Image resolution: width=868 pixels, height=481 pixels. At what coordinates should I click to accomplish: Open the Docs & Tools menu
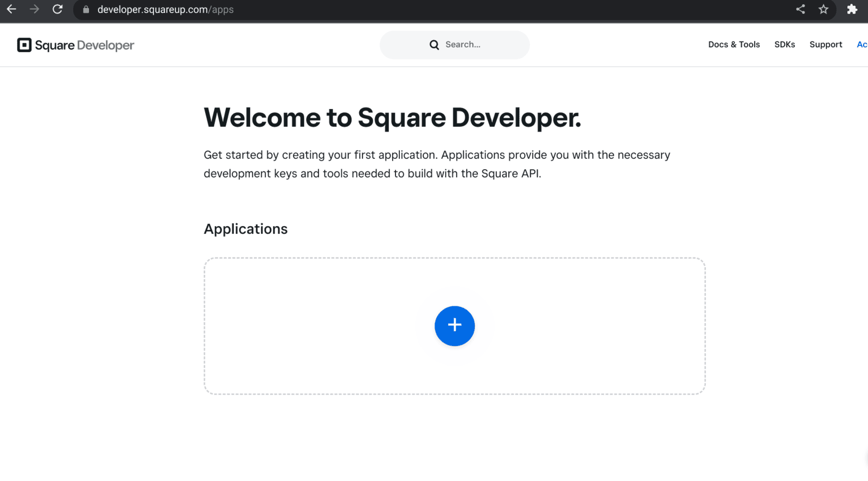[734, 44]
